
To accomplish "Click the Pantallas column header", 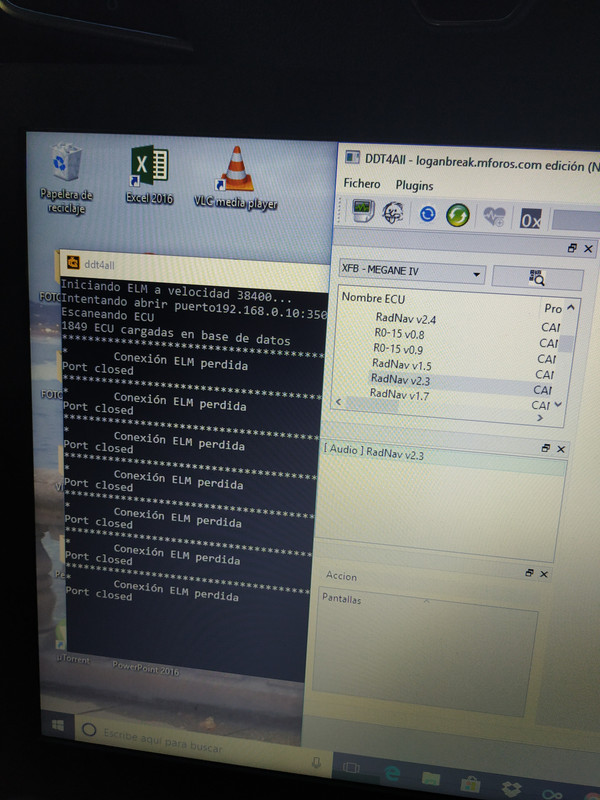I will (x=341, y=598).
